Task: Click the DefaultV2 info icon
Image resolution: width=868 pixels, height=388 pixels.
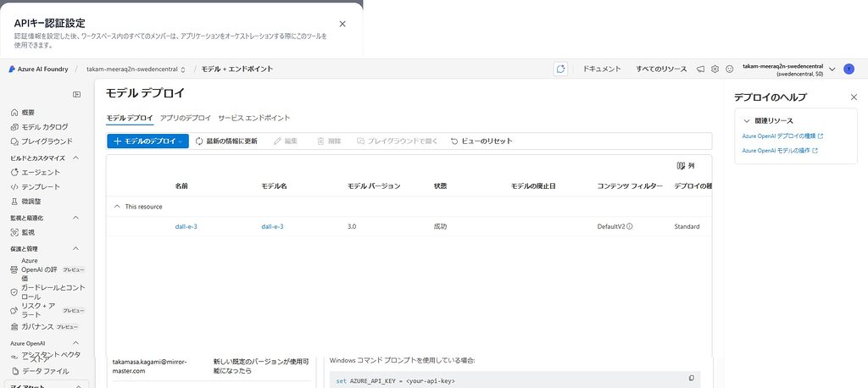Action: [x=630, y=226]
